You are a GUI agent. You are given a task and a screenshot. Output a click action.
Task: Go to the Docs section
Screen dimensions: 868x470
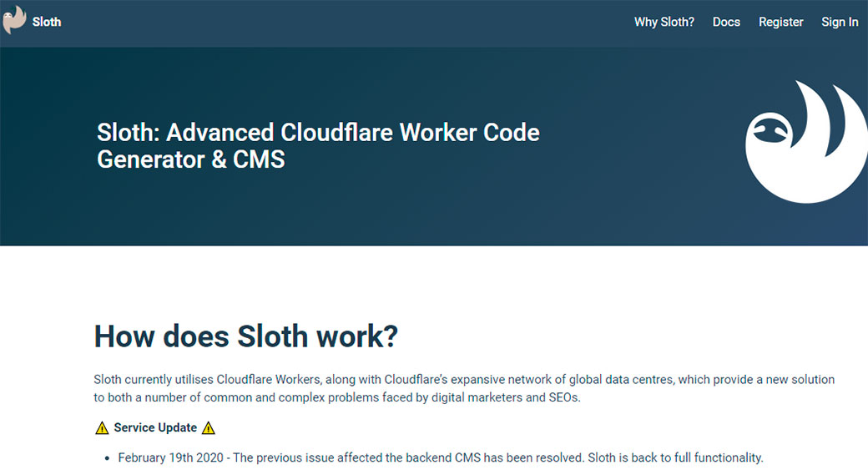pos(726,23)
